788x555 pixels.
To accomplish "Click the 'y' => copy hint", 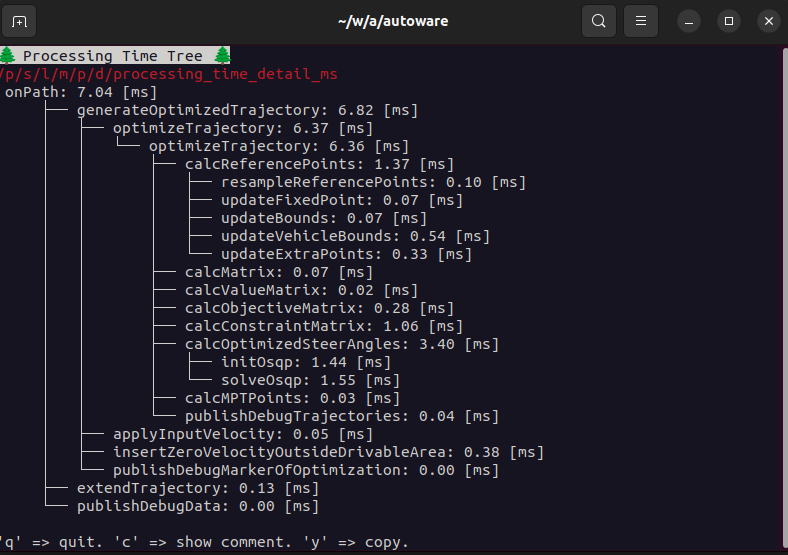I will click(355, 542).
